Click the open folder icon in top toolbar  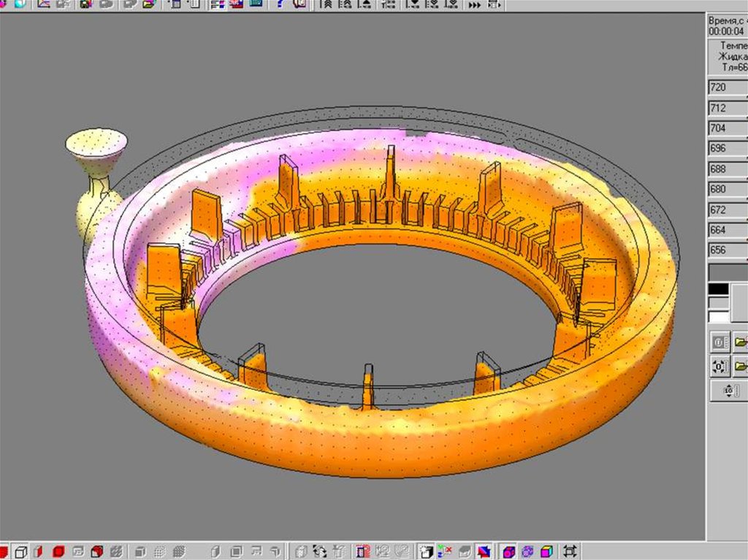[150, 4]
